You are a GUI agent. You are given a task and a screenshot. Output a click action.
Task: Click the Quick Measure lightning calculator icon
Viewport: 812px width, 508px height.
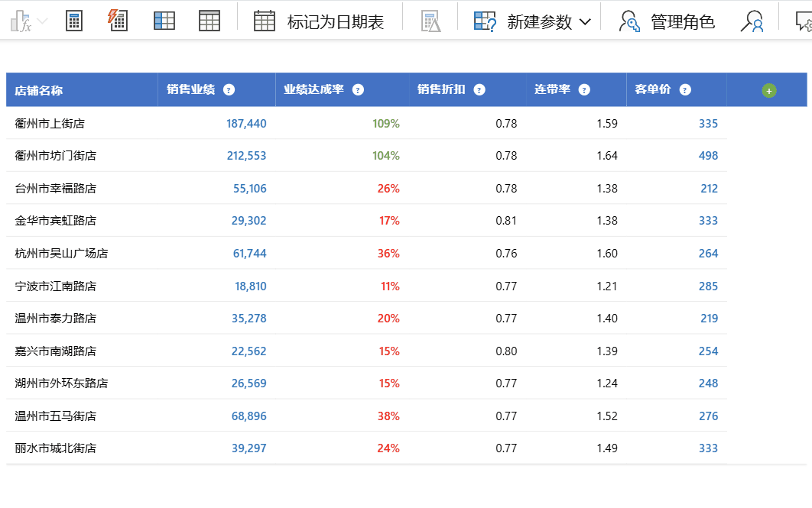pyautogui.click(x=118, y=20)
